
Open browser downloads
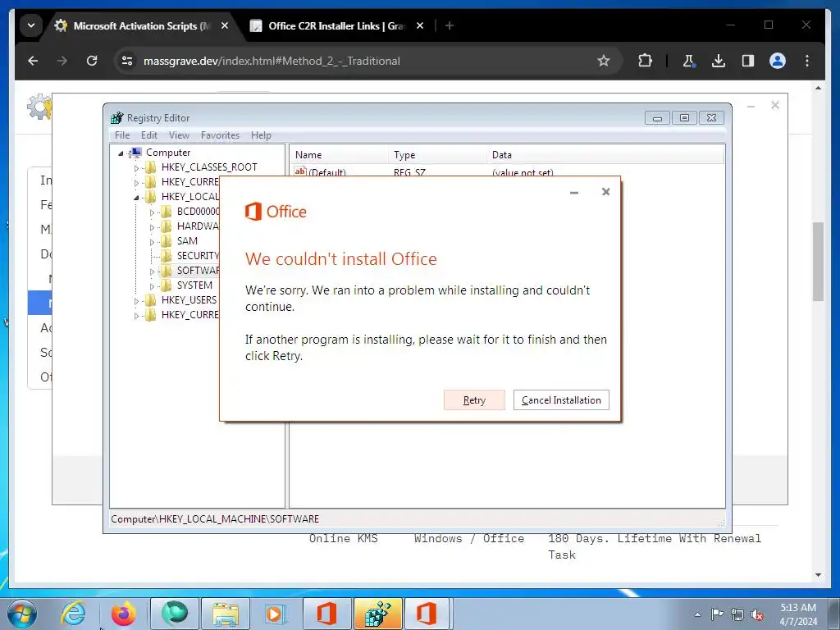tap(719, 61)
